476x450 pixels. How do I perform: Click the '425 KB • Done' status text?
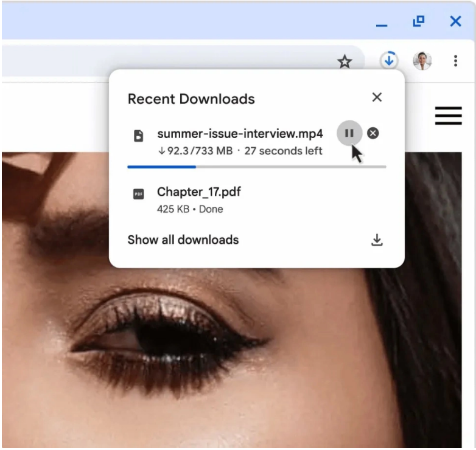(x=190, y=209)
